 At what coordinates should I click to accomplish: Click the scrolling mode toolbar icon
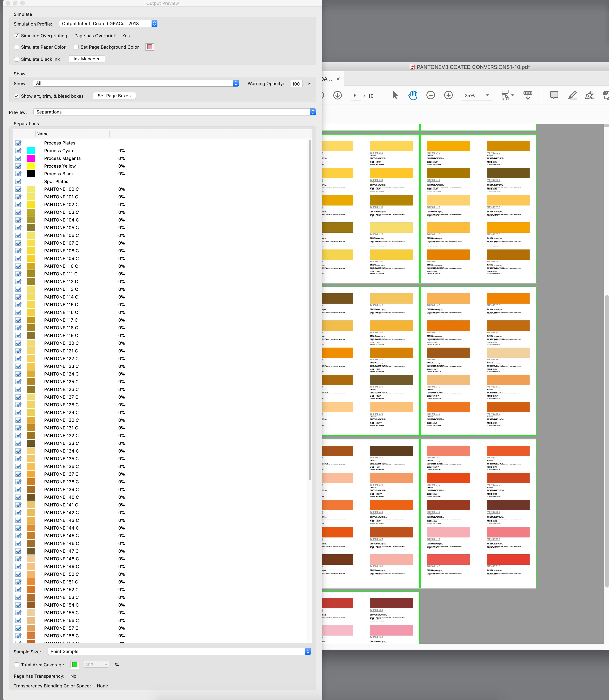(x=528, y=95)
